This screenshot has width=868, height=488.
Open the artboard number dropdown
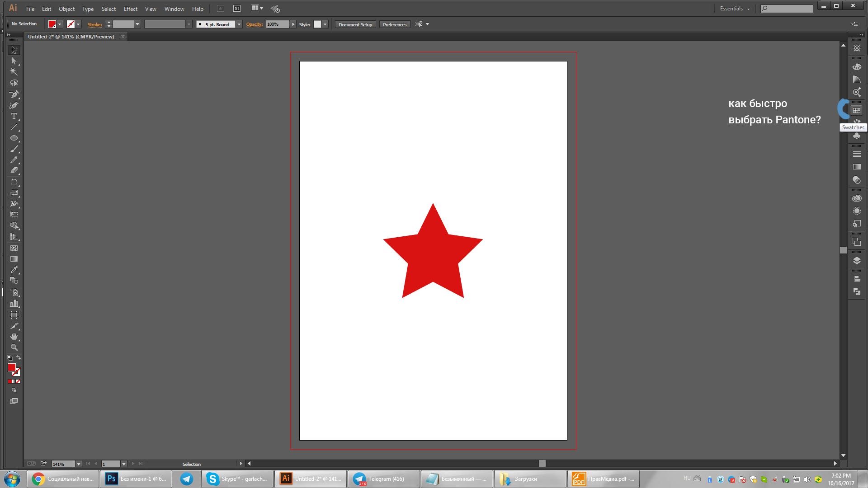(x=124, y=464)
